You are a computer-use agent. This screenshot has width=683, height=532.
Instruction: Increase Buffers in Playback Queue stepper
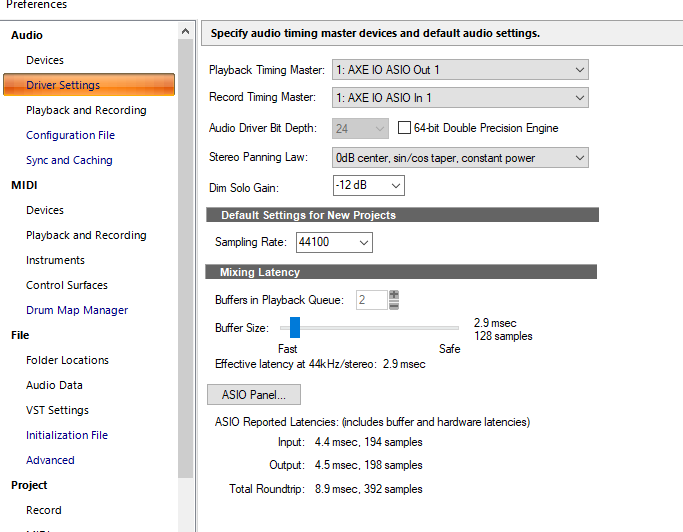(394, 295)
